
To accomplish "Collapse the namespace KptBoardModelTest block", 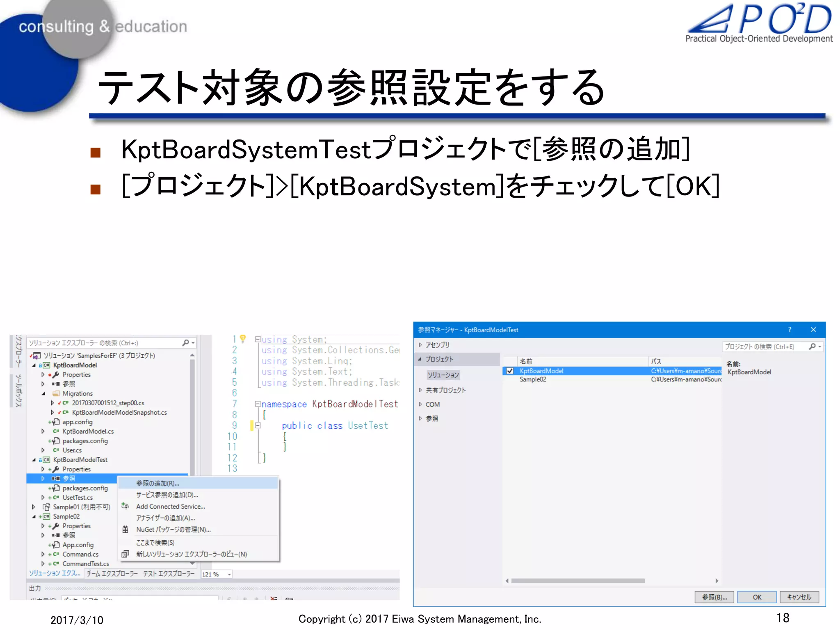I will click(x=258, y=404).
